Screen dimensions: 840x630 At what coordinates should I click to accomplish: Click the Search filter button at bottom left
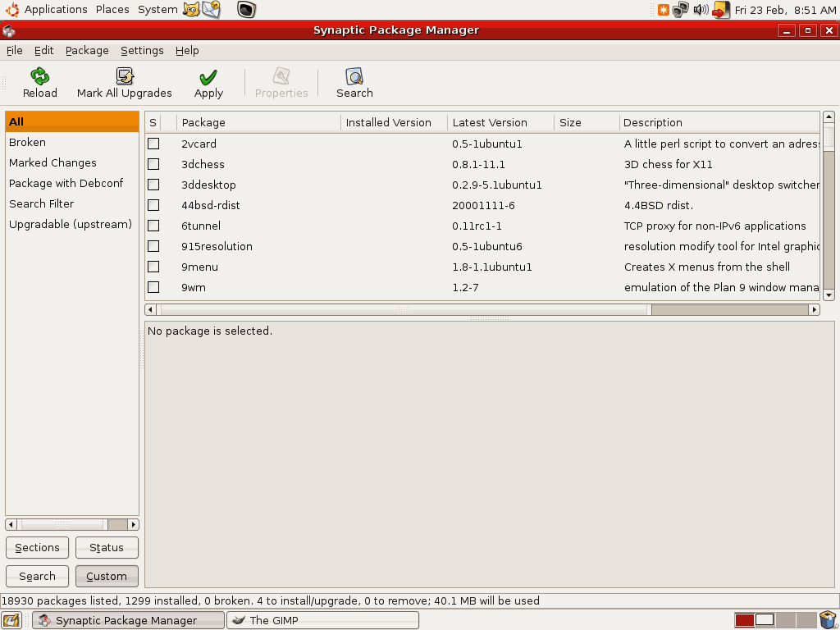37,577
